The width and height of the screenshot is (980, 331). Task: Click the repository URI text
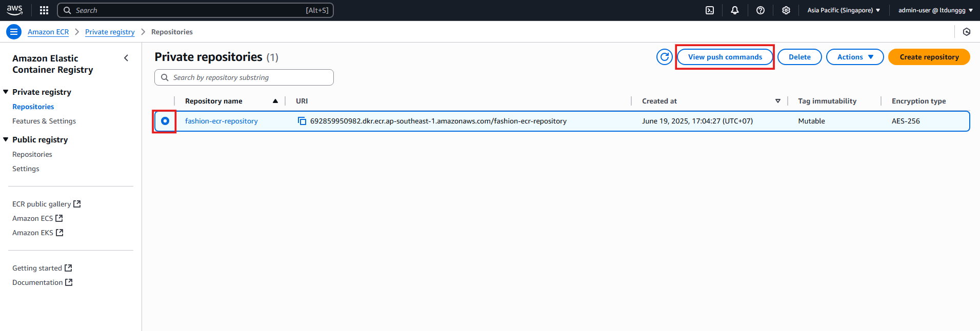[438, 121]
